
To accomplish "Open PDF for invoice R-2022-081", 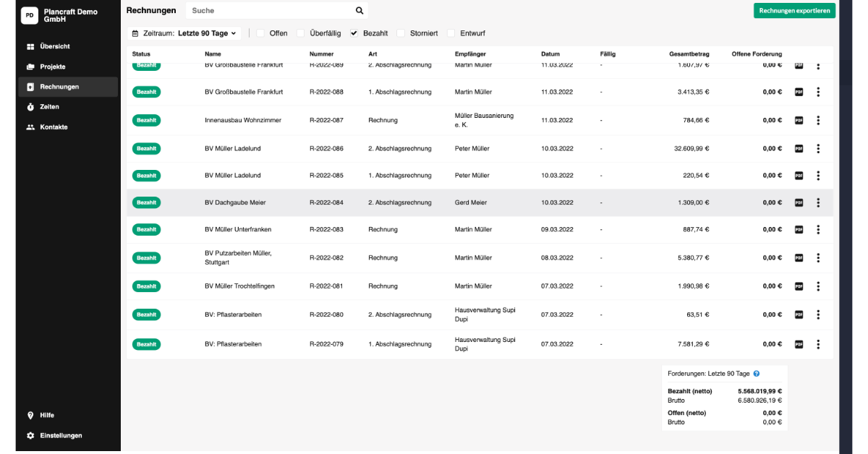I will [x=799, y=286].
